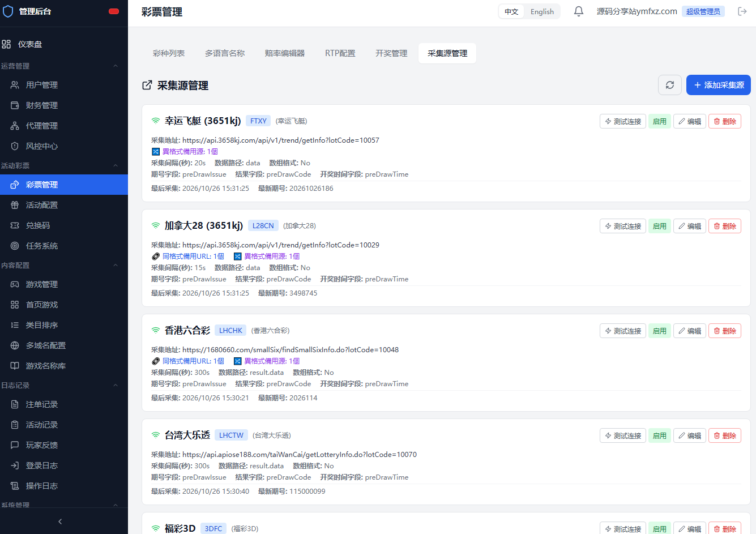Toggle 启用 status for 香港六合彩 source
The width and height of the screenshot is (756, 534).
(660, 331)
